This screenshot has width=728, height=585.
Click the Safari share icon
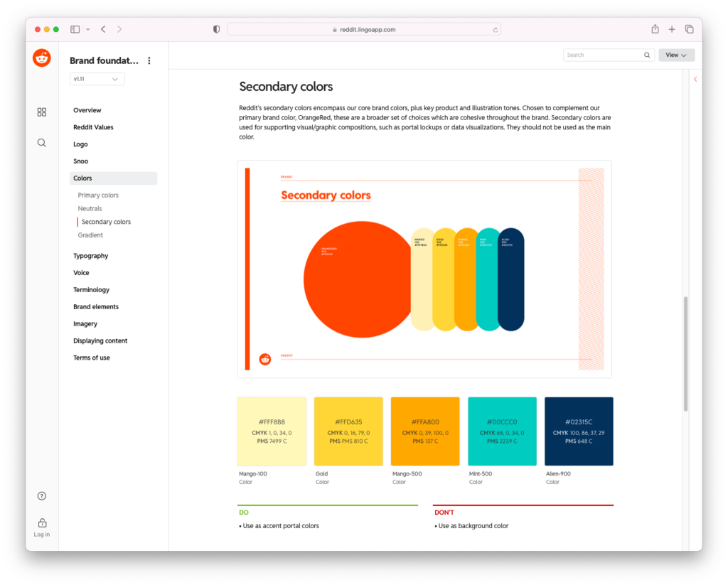click(655, 28)
